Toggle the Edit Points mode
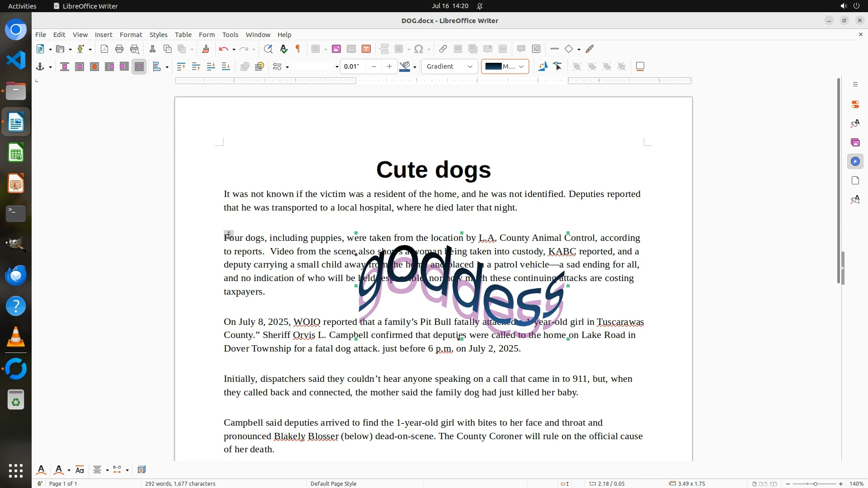 [557, 66]
